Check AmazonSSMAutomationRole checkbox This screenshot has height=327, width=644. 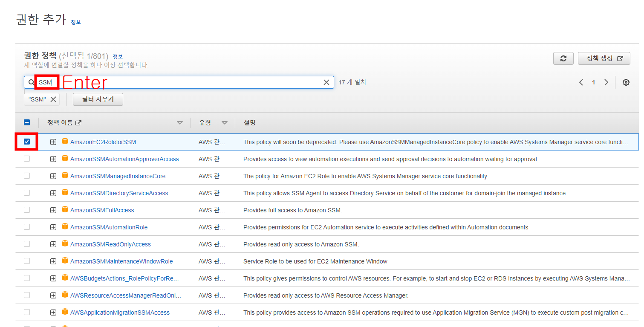point(27,227)
